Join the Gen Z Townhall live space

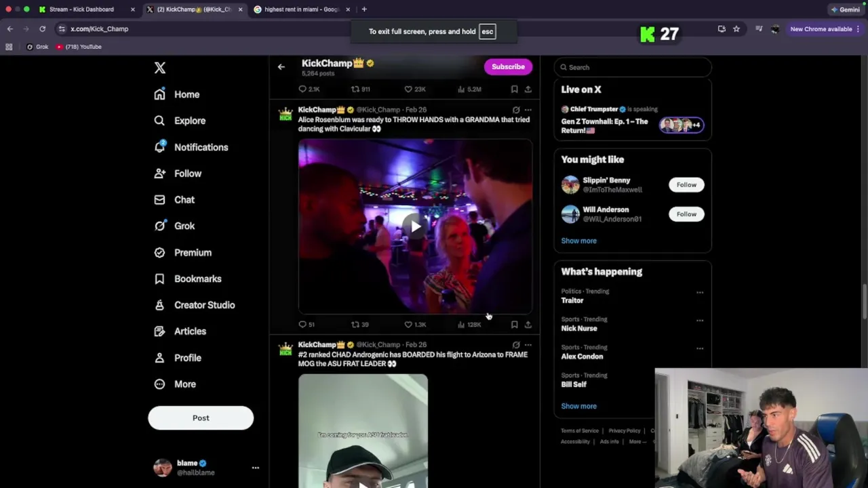coord(633,120)
